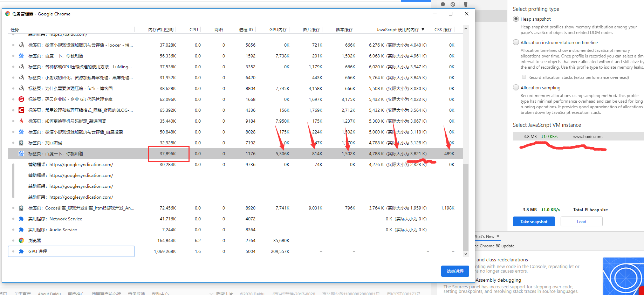Click the flame icon on the 如何更换手机号码绑定 row
Viewport: 644px width, 295px height.
[21, 121]
